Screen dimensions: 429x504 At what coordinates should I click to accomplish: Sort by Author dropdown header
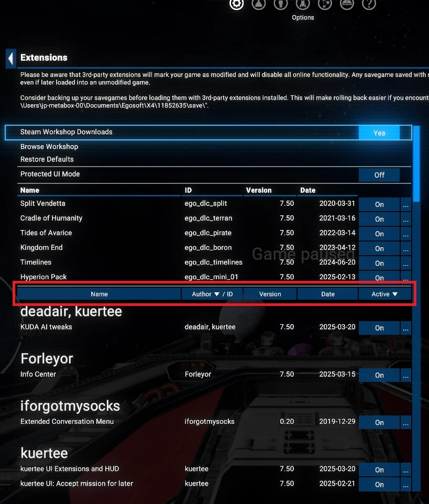(x=212, y=294)
